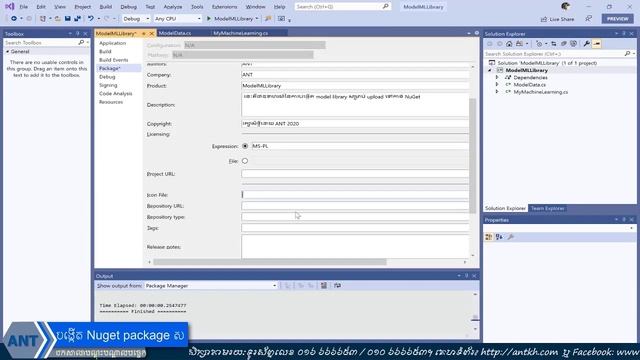Image resolution: width=640 pixels, height=360 pixels.
Task: Click the Project URL input field
Action: [x=355, y=174]
